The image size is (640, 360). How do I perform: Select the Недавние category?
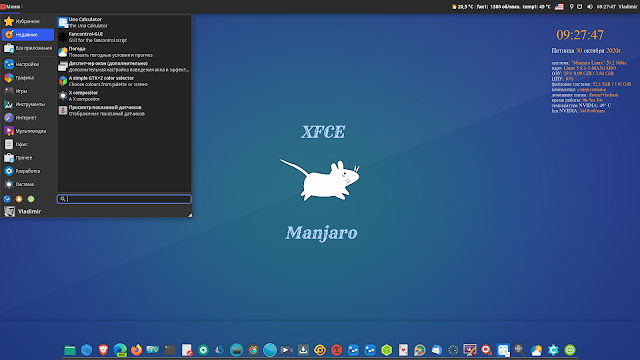(28, 35)
